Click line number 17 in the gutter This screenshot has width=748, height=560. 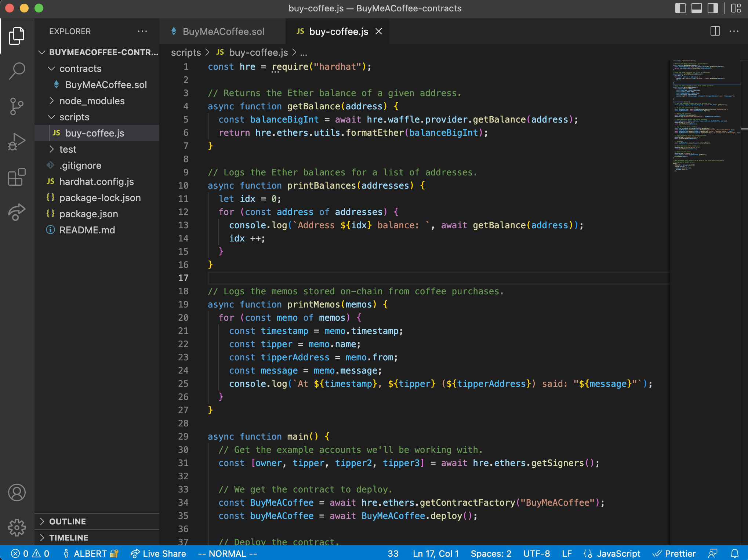coord(183,278)
